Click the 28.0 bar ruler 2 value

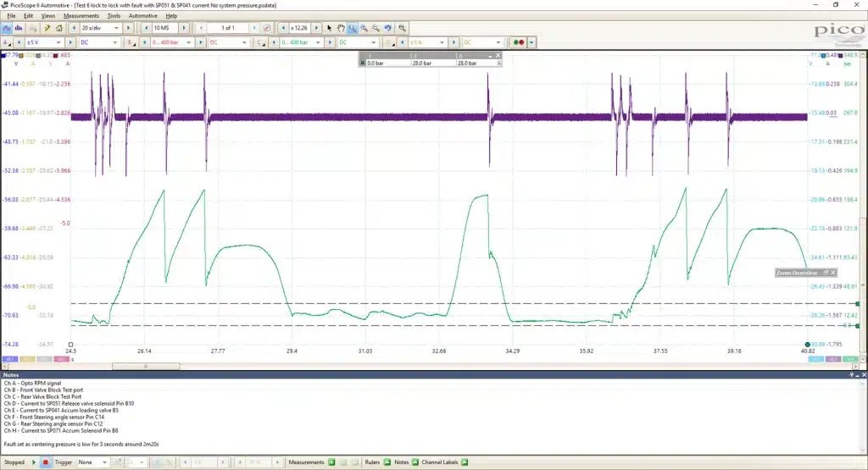point(421,63)
